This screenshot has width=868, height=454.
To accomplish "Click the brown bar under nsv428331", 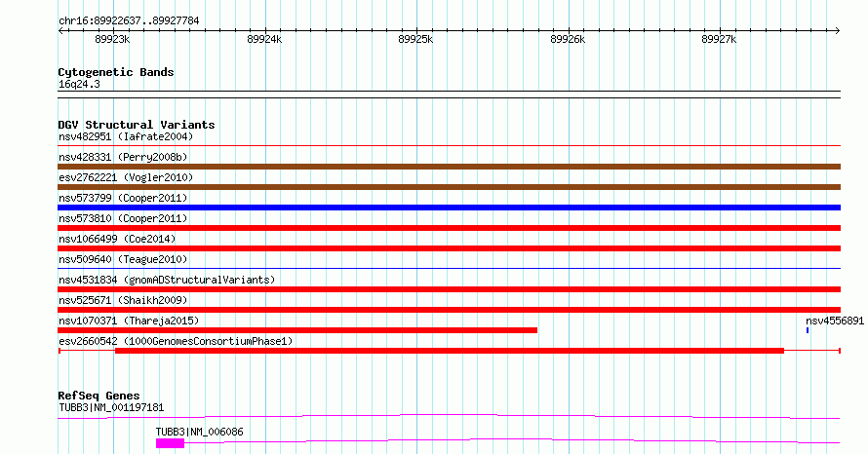I will point(449,167).
